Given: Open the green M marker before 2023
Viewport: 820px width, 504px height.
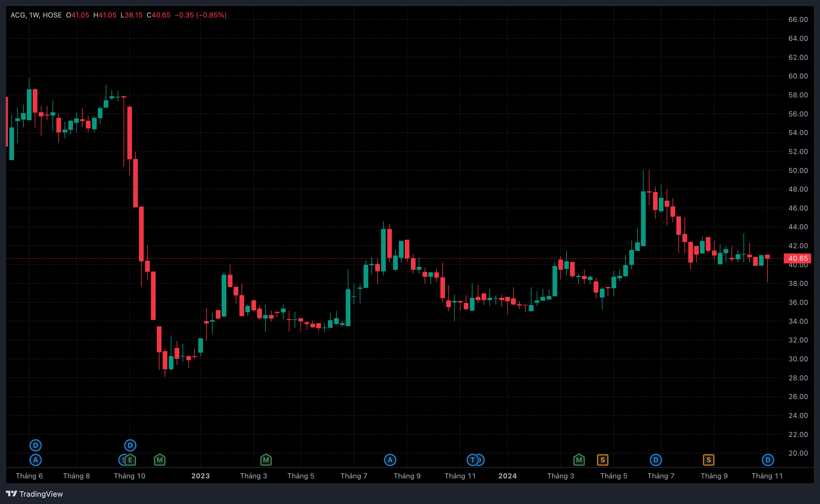Looking at the screenshot, I should [x=160, y=460].
